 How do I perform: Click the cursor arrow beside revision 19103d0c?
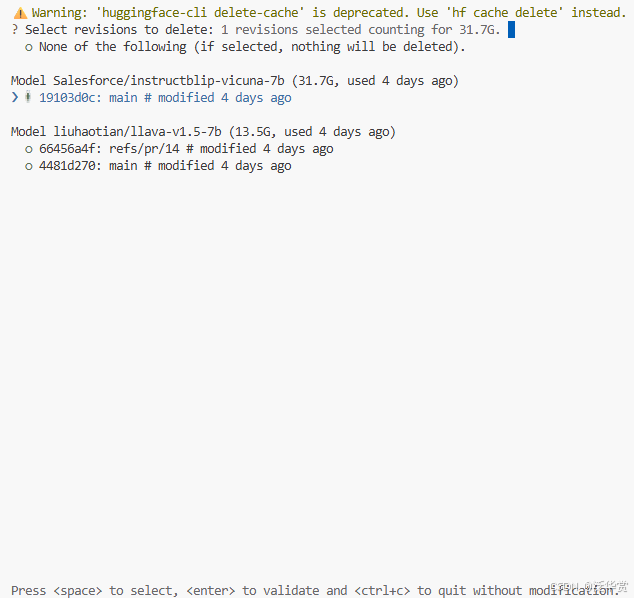coord(15,97)
